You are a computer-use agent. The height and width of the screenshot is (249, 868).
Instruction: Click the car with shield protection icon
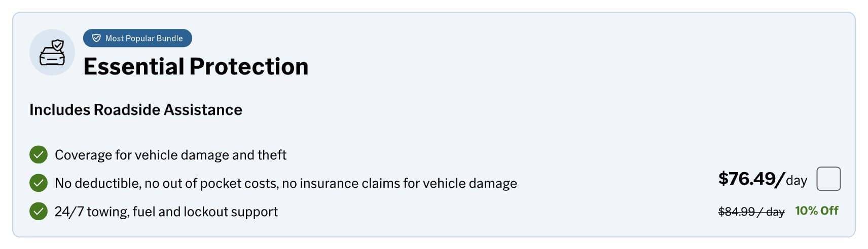click(x=52, y=52)
